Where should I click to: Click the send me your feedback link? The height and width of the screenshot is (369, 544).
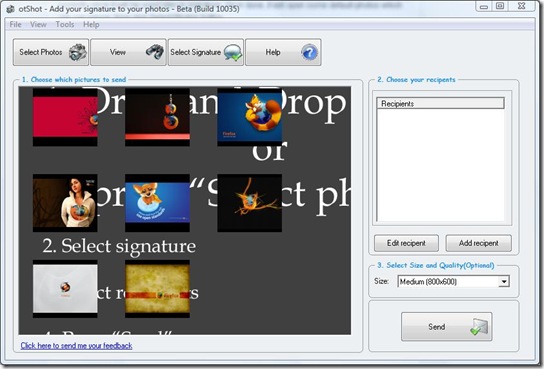[x=76, y=345]
